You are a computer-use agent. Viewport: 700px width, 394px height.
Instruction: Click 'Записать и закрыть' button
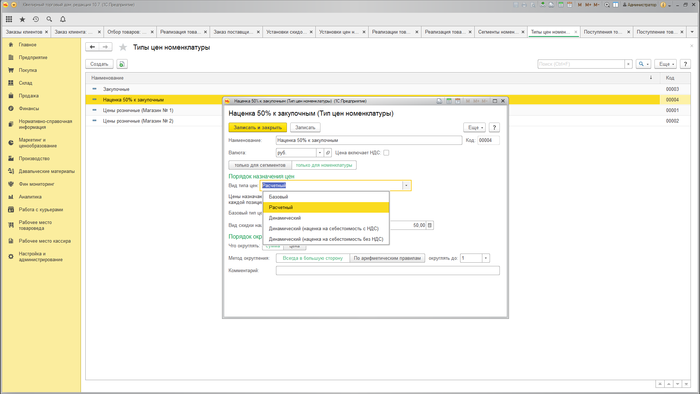pyautogui.click(x=258, y=128)
